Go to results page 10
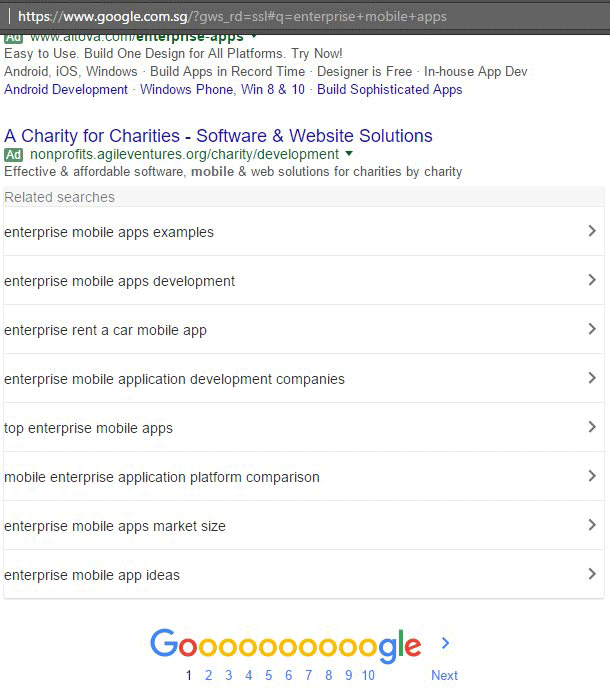 tap(368, 675)
